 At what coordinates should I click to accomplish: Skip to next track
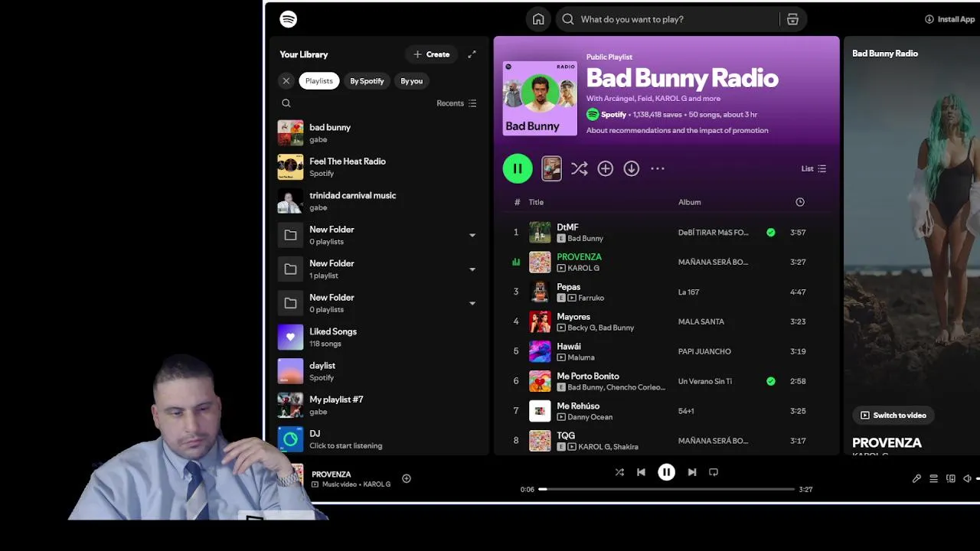tap(692, 472)
